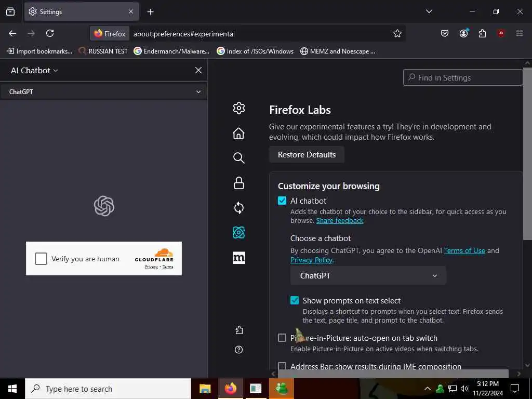Image resolution: width=532 pixels, height=399 pixels.
Task: Bookmark this page with the star
Action: 397,33
